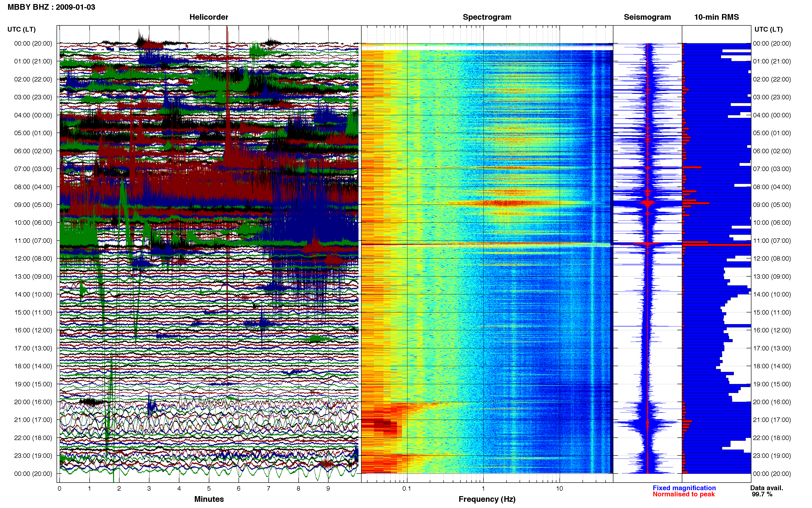Viewport: 812px width, 508px height.
Task: Click frequency tick label '10' on spectrogram axis
Action: tap(559, 489)
